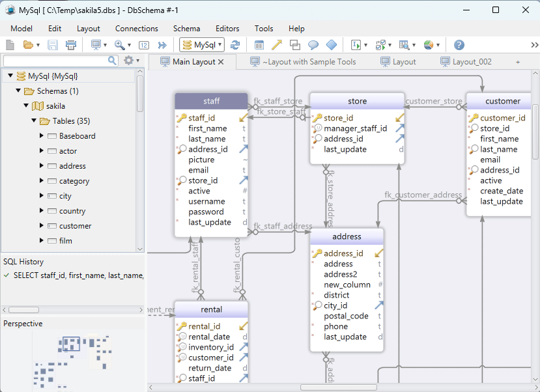
Task: Click the Open folder toolbar icon
Action: (28, 45)
